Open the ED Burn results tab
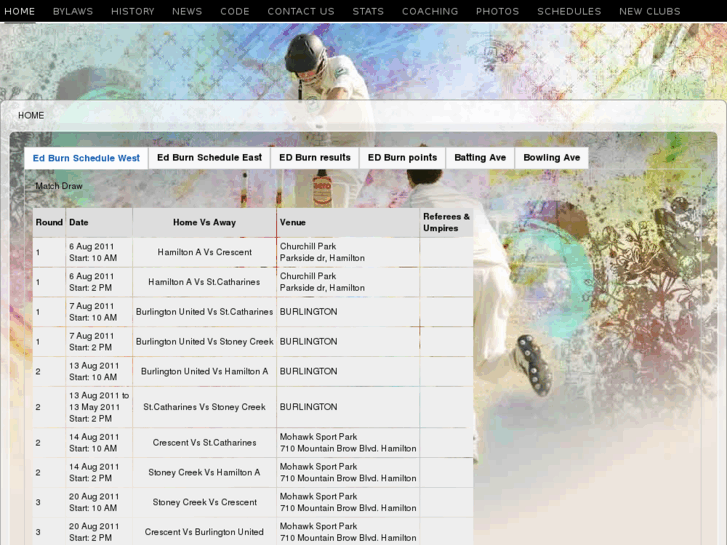Viewport: 727px width, 545px height. click(315, 158)
